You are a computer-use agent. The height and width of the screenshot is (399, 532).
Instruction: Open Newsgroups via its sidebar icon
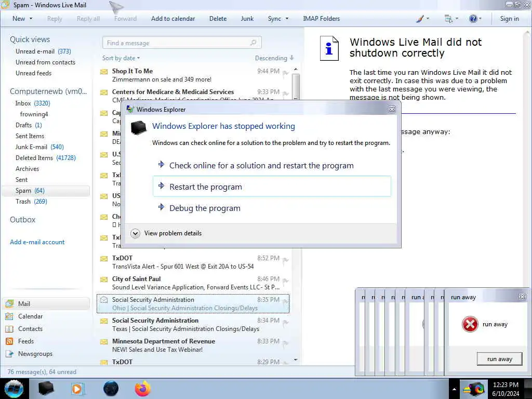coord(9,354)
